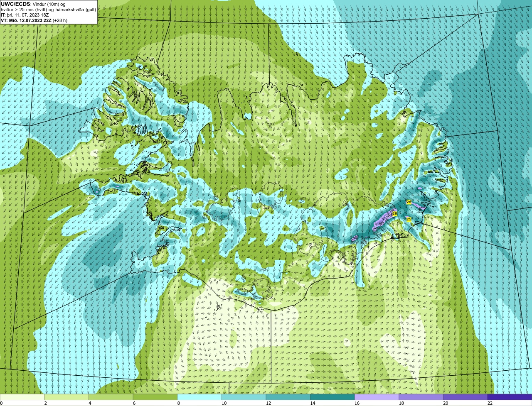Select the 18–20 m/s purple legend swatch

coord(421,397)
